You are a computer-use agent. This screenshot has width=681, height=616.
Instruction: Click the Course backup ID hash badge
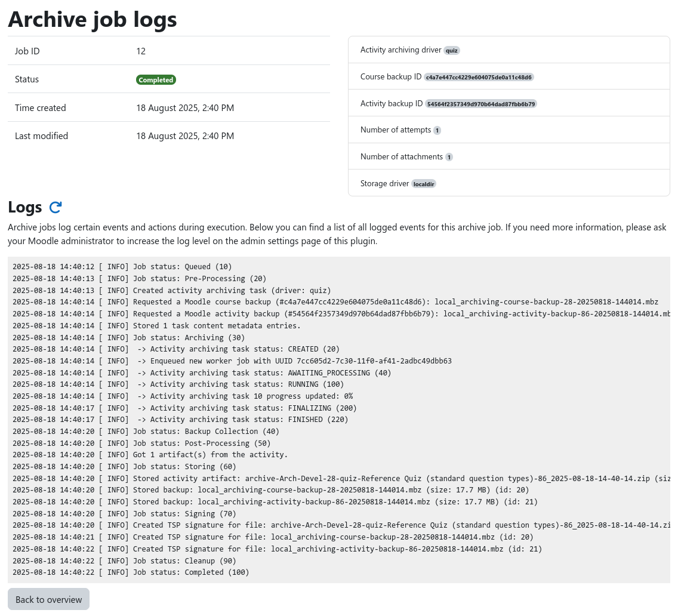point(479,78)
